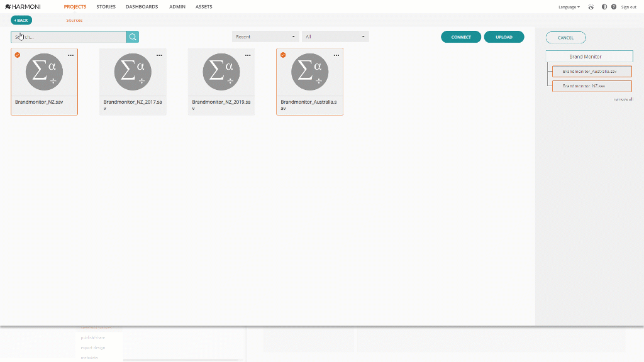
Task: Uncheck the Brandmonitor_NZ.sav selection tick
Action: pyautogui.click(x=17, y=55)
